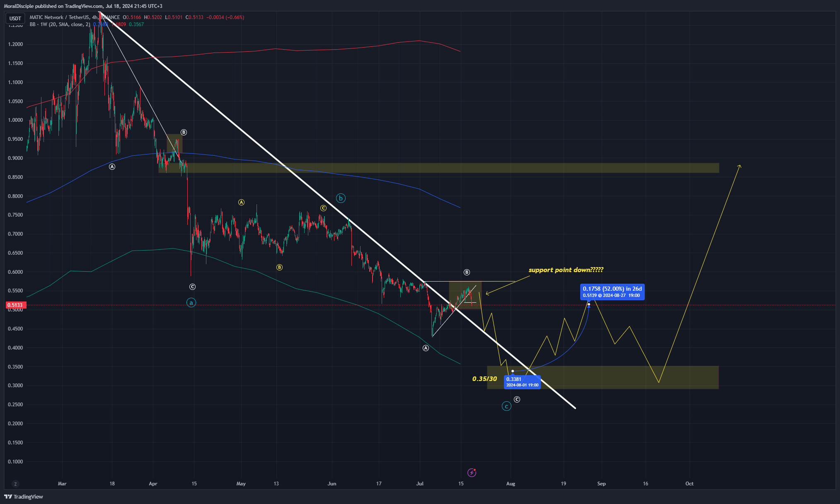Click the 0.1000 price axis label
This screenshot has width=840, height=504.
(15, 461)
